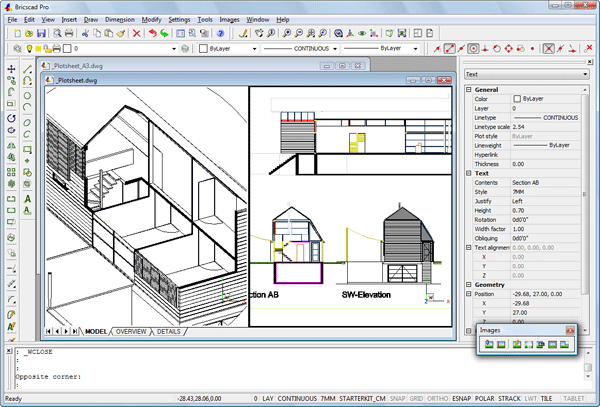Click the red Undo arrow
This screenshot has width=600, height=407.
click(x=153, y=34)
